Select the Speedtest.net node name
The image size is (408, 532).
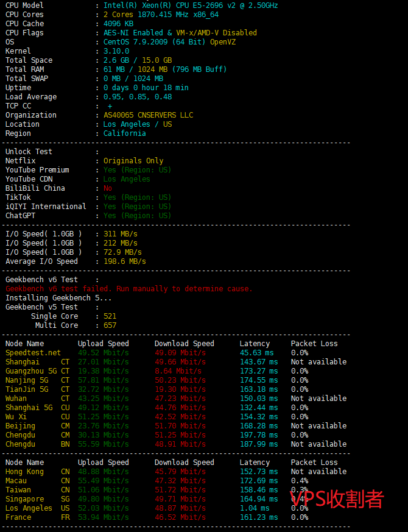click(x=33, y=353)
